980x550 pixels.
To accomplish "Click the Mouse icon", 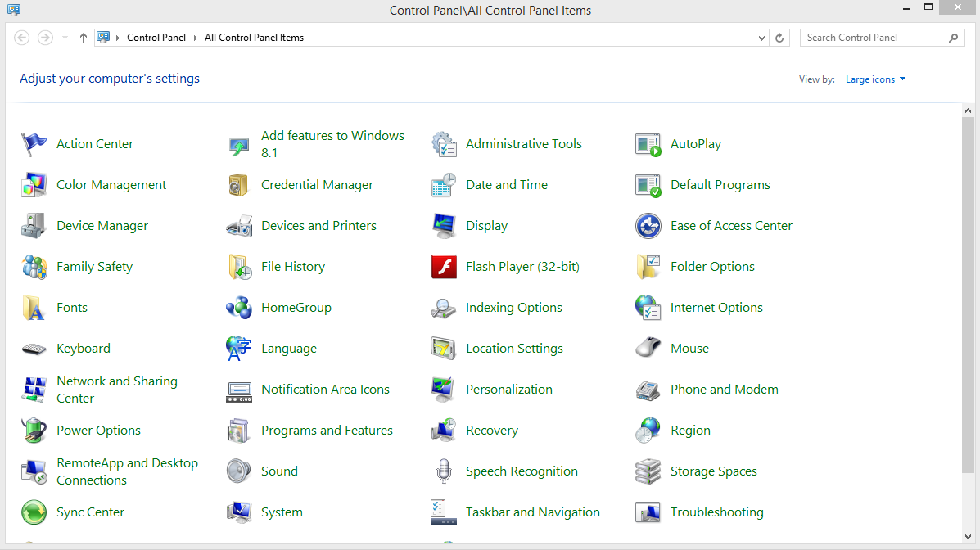I will click(648, 349).
